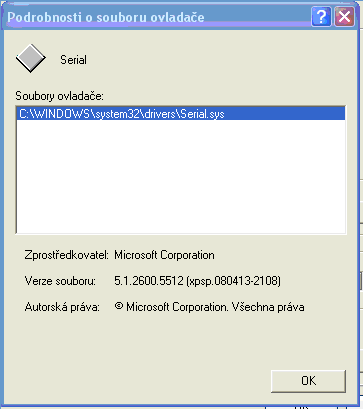This screenshot has width=363, height=409.
Task: Click the xpsp.080413-2108 build string
Action: coord(233,281)
